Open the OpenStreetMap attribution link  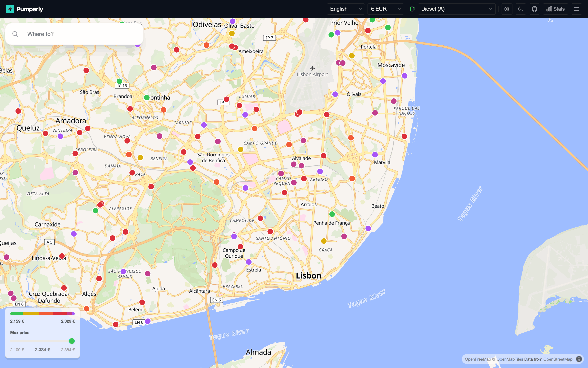[558, 359]
